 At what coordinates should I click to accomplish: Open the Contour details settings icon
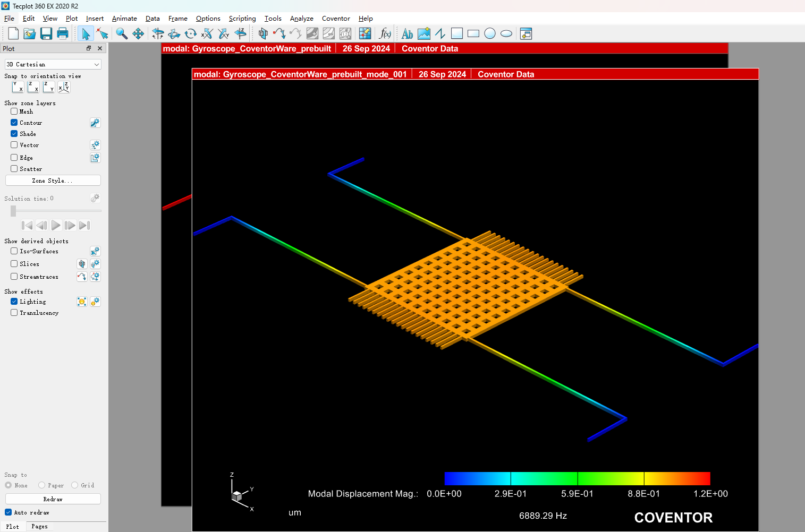95,123
